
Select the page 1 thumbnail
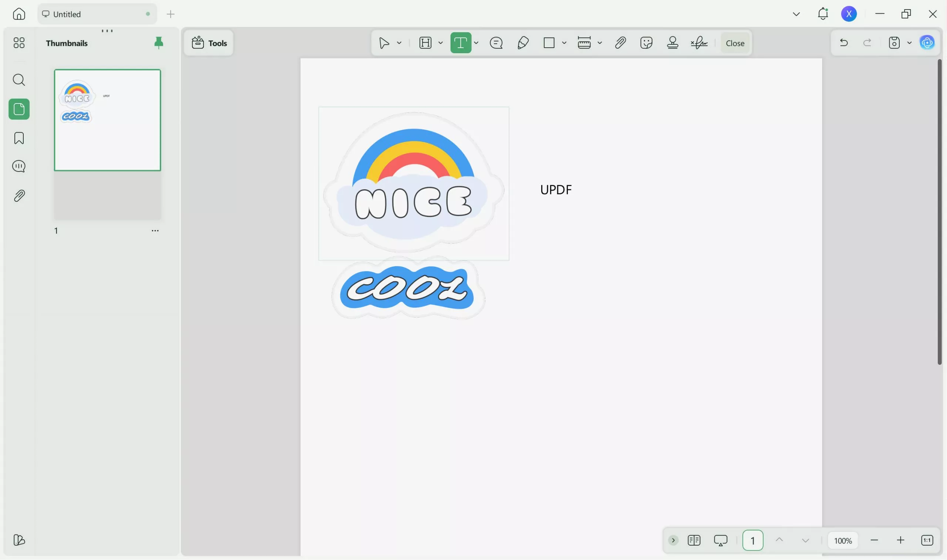tap(107, 120)
